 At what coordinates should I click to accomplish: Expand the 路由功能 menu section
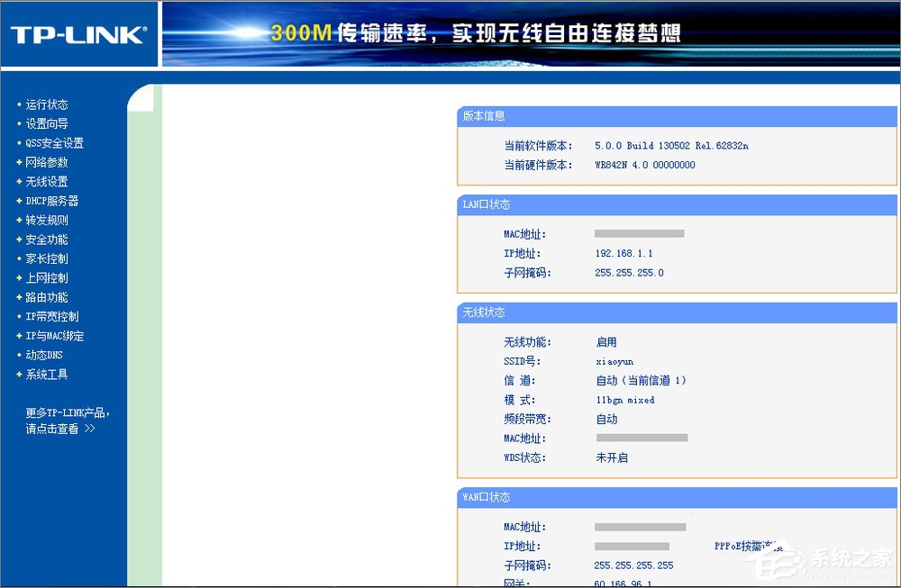click(46, 297)
